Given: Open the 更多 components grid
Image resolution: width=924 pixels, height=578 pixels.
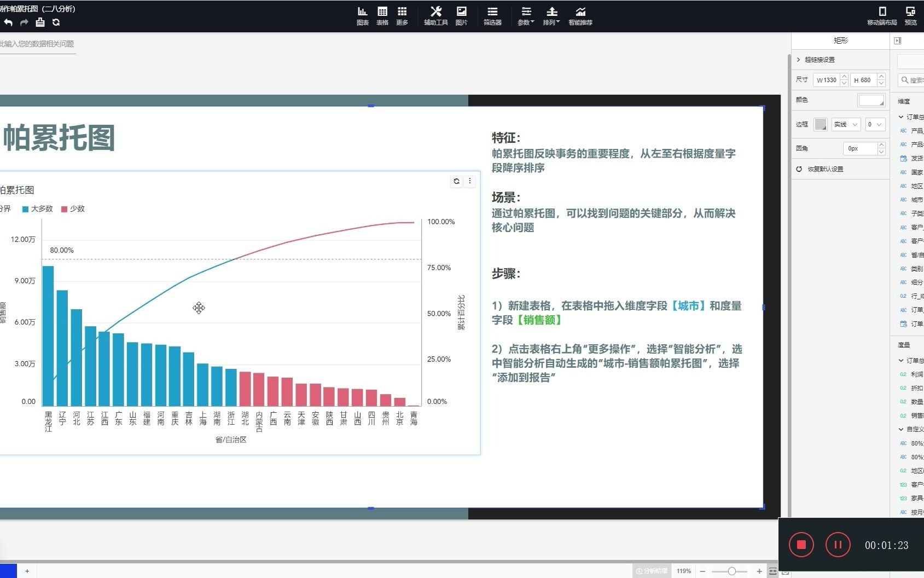Looking at the screenshot, I should tap(402, 16).
